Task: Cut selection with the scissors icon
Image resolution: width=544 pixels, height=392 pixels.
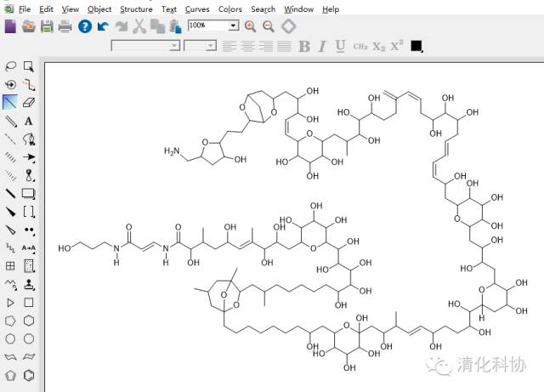Action: 139,26
